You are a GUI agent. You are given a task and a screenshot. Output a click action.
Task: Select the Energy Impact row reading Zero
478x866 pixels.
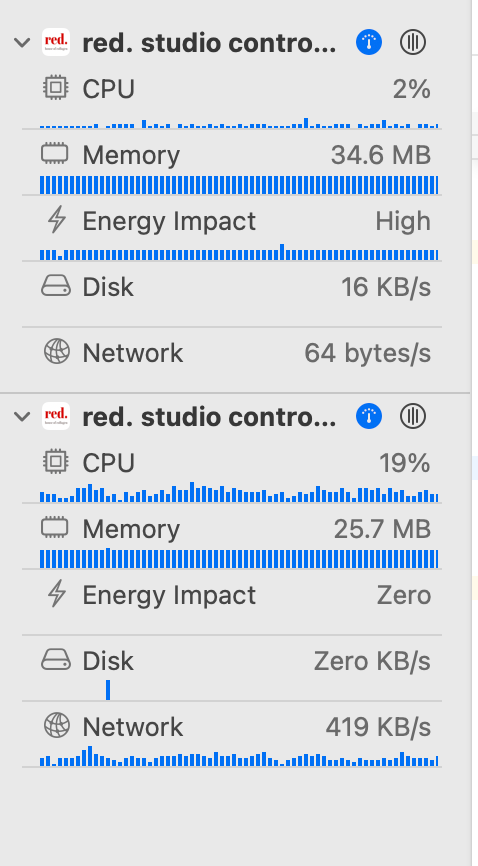[232, 603]
